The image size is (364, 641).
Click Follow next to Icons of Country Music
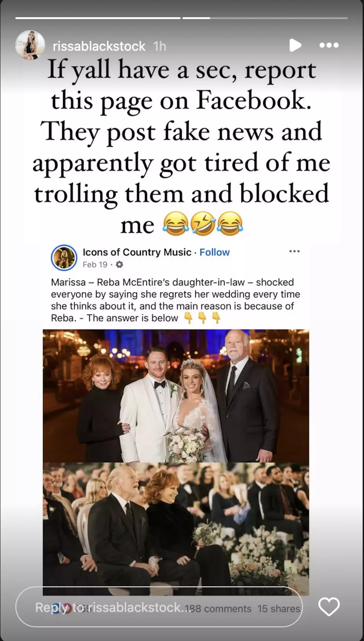pyautogui.click(x=215, y=252)
